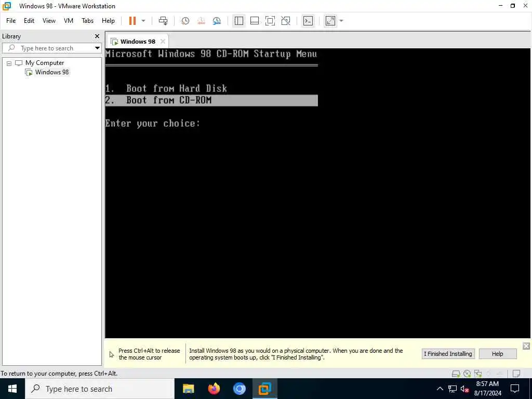
Task: Open the VM menu
Action: click(69, 21)
